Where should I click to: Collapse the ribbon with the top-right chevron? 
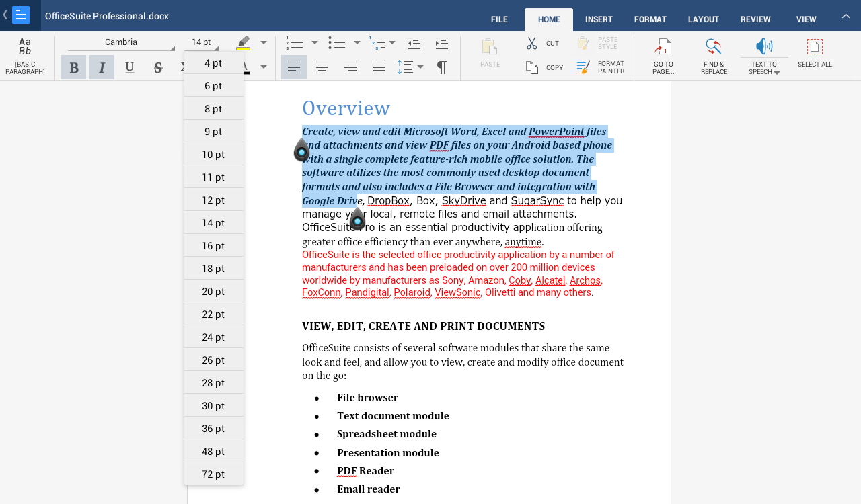[x=846, y=16]
